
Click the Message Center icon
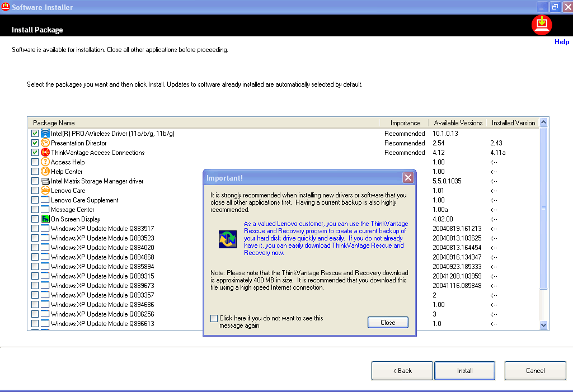45,209
